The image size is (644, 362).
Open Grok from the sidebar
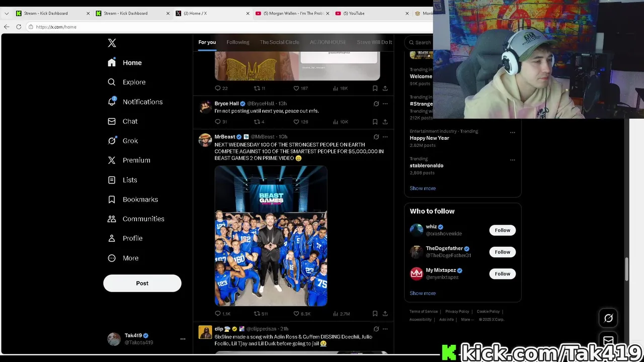(122, 141)
